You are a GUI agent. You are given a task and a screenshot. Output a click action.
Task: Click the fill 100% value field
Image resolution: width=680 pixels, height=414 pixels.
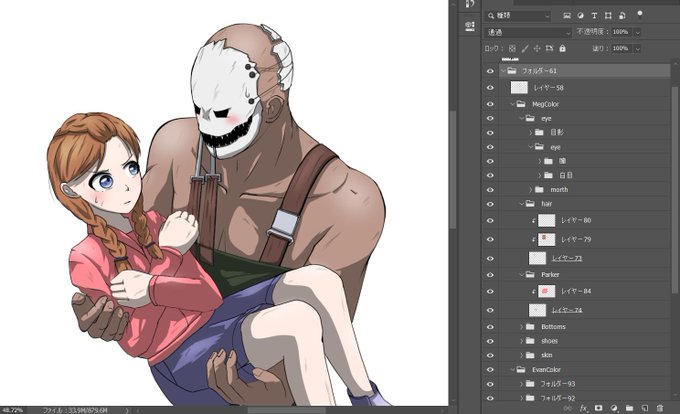coord(622,48)
